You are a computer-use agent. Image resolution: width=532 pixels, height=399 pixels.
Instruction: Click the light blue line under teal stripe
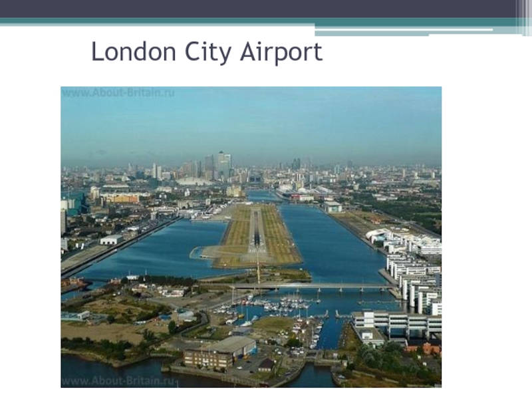point(404,30)
